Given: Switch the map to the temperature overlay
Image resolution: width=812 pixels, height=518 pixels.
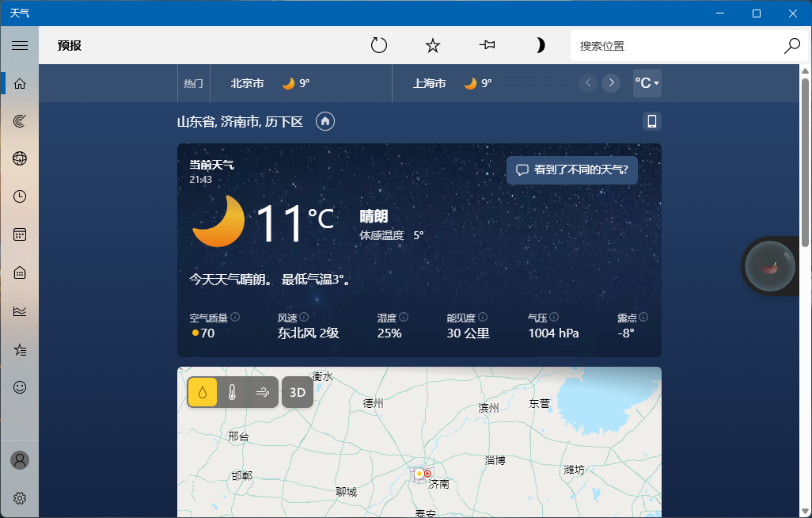Looking at the screenshot, I should (x=232, y=392).
